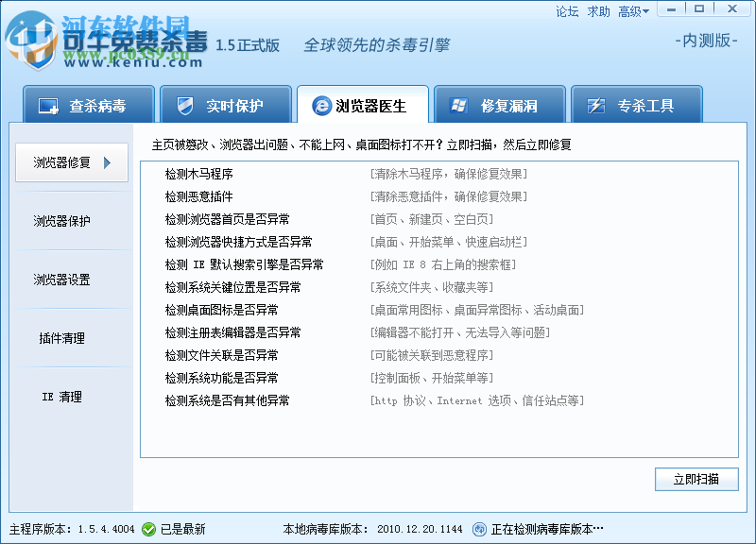Open the 论坛 menu item
756x544 pixels.
[566, 11]
